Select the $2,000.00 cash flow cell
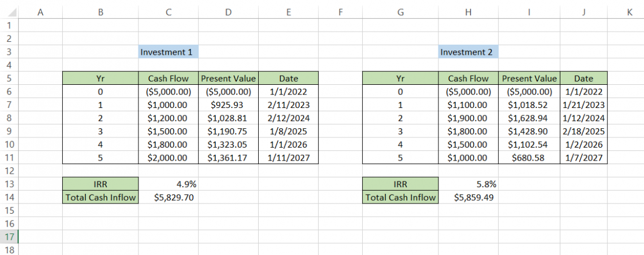The image size is (644, 255). (168, 158)
